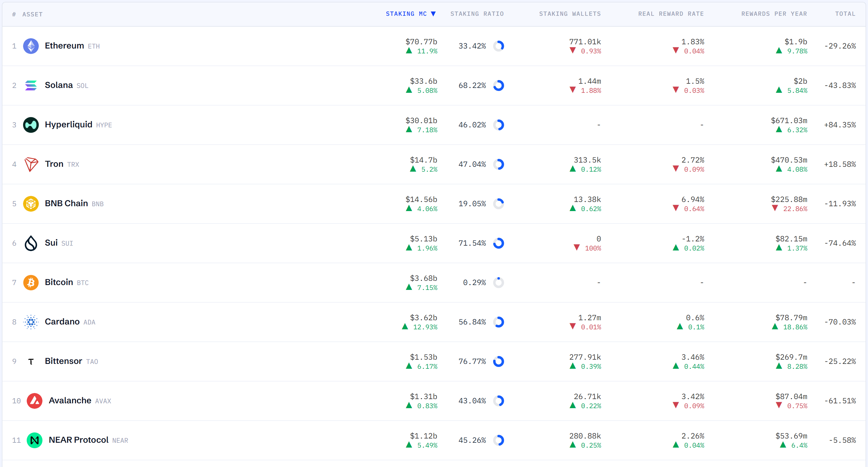Sort by Staking Ratio column header

(477, 14)
